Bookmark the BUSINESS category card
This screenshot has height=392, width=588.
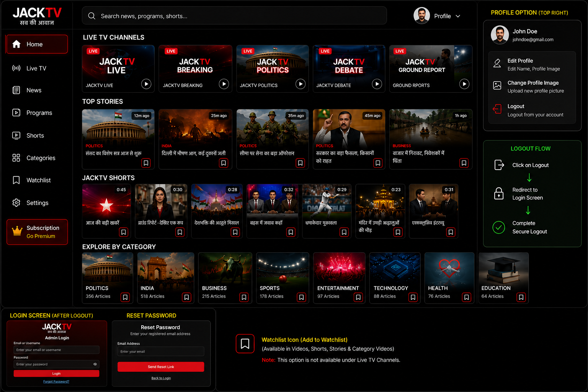tap(244, 297)
